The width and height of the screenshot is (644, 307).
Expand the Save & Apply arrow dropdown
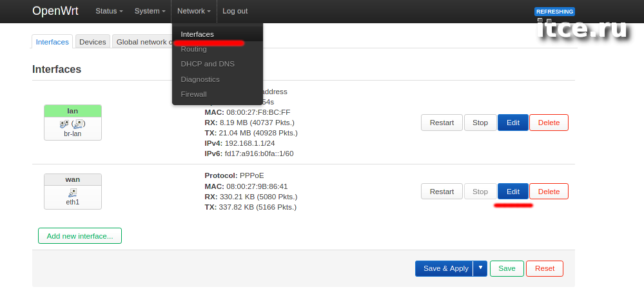[x=480, y=268]
